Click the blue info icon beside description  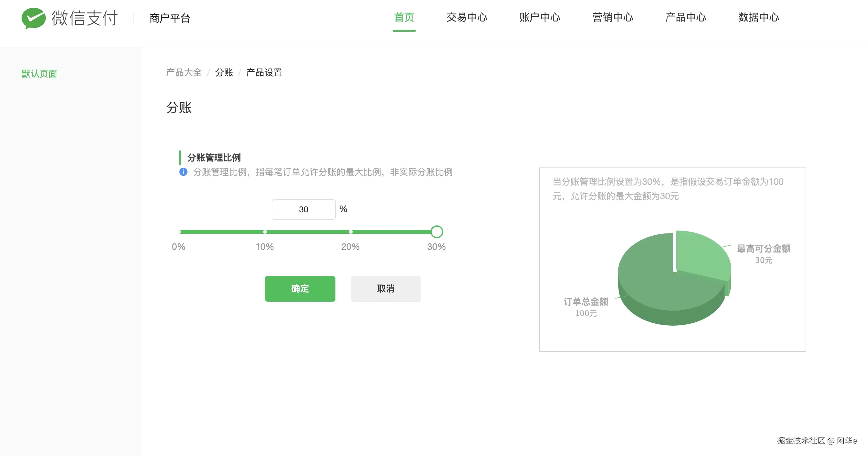coord(183,172)
